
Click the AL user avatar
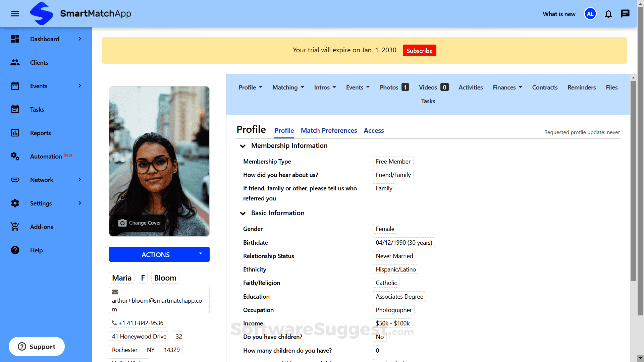point(590,14)
